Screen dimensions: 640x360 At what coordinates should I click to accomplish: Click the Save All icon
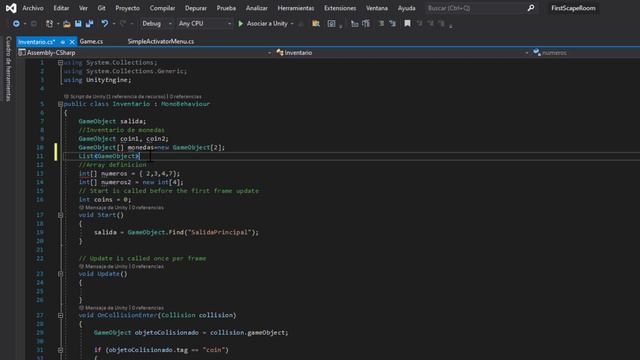pyautogui.click(x=89, y=24)
